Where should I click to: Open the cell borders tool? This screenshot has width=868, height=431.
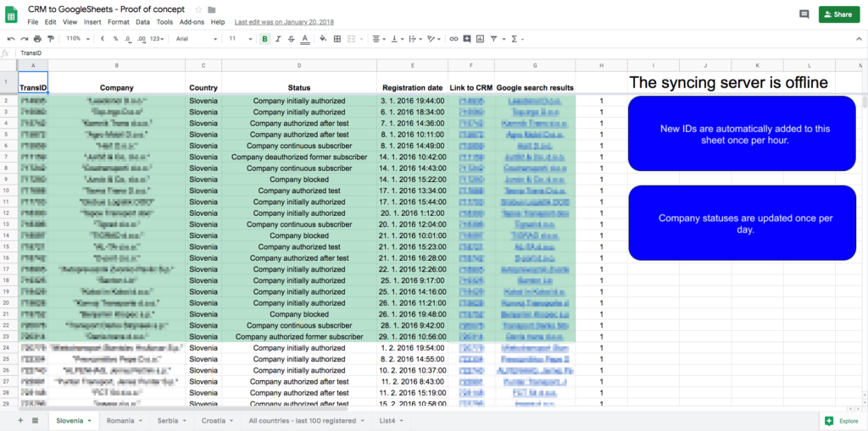point(337,38)
